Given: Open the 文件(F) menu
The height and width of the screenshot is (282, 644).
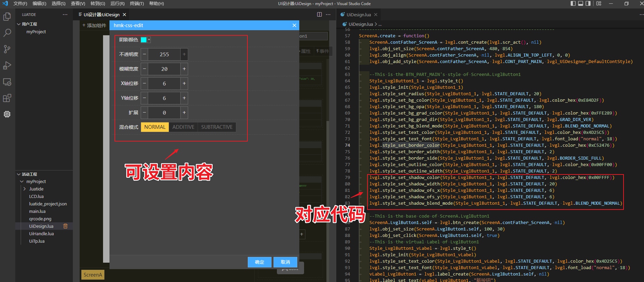Looking at the screenshot, I should [20, 3].
